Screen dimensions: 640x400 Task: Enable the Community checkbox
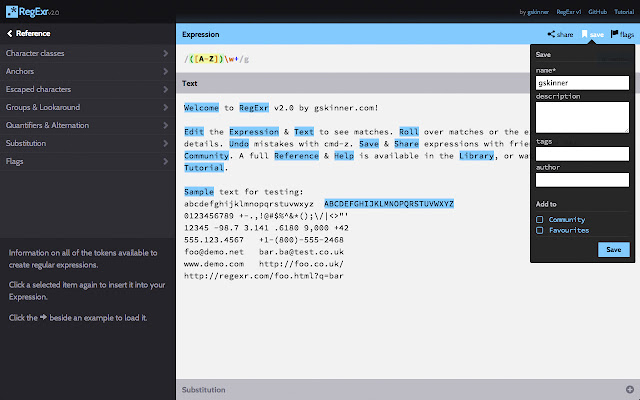[x=540, y=220]
